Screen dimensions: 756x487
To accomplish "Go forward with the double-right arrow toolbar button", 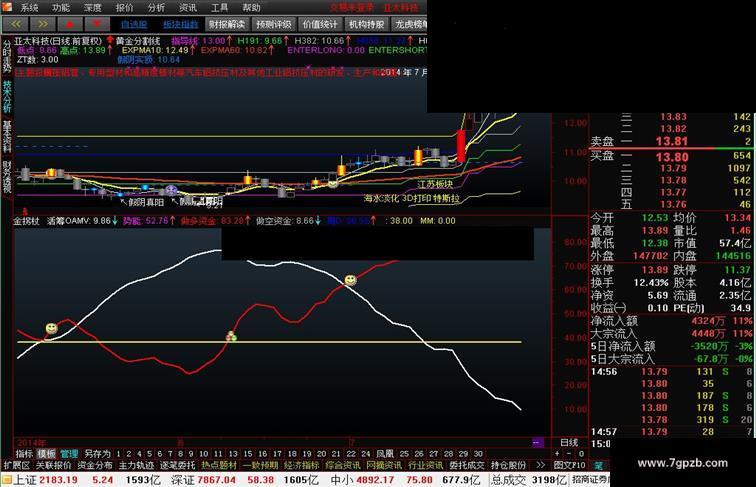I will [42, 25].
